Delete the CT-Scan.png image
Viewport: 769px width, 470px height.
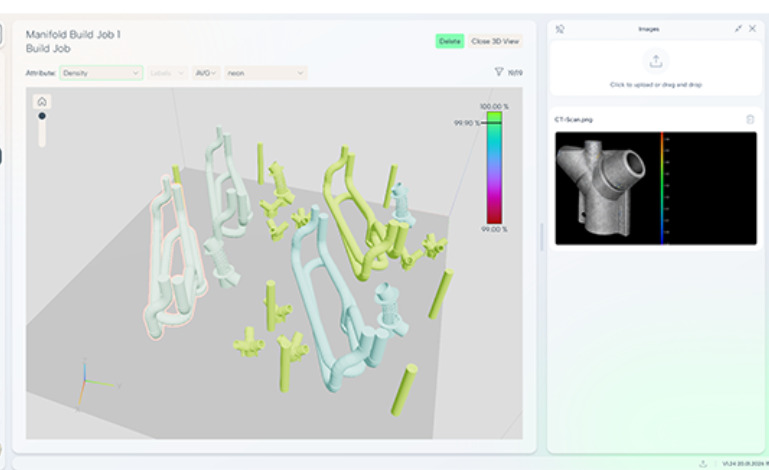[x=750, y=119]
